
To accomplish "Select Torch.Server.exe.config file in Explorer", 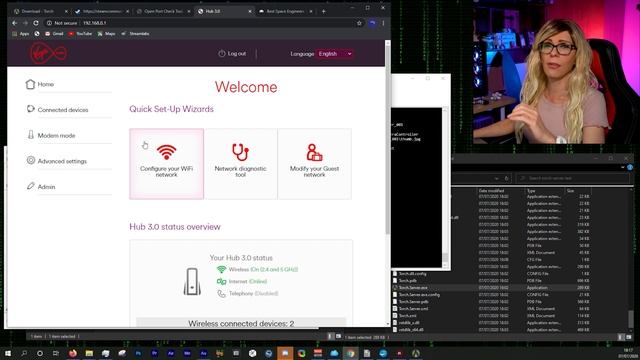I will pyautogui.click(x=419, y=295).
